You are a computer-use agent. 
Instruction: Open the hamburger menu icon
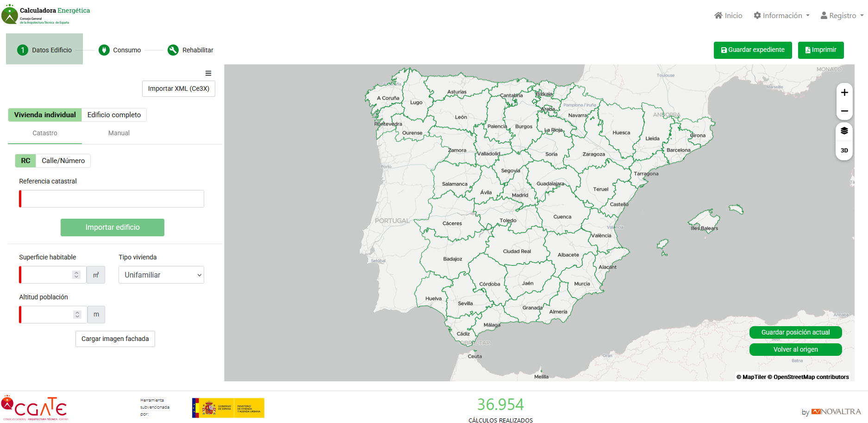pyautogui.click(x=208, y=73)
